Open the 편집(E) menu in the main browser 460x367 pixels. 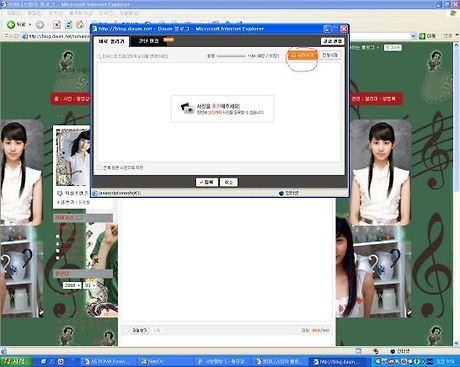35,13
